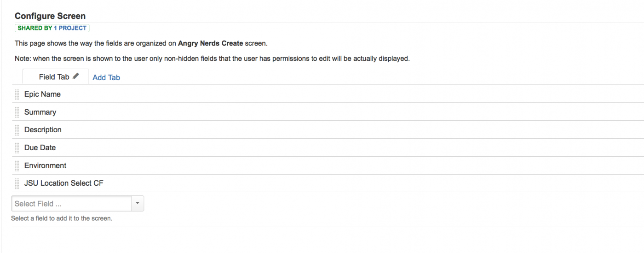Click the pencil icon beside Field Tab
The height and width of the screenshot is (253, 644).
click(x=76, y=76)
